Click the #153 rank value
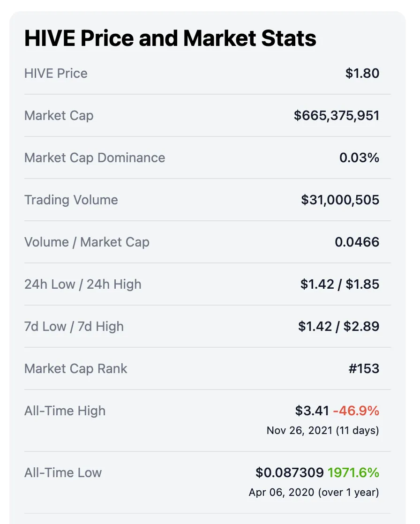 (364, 368)
